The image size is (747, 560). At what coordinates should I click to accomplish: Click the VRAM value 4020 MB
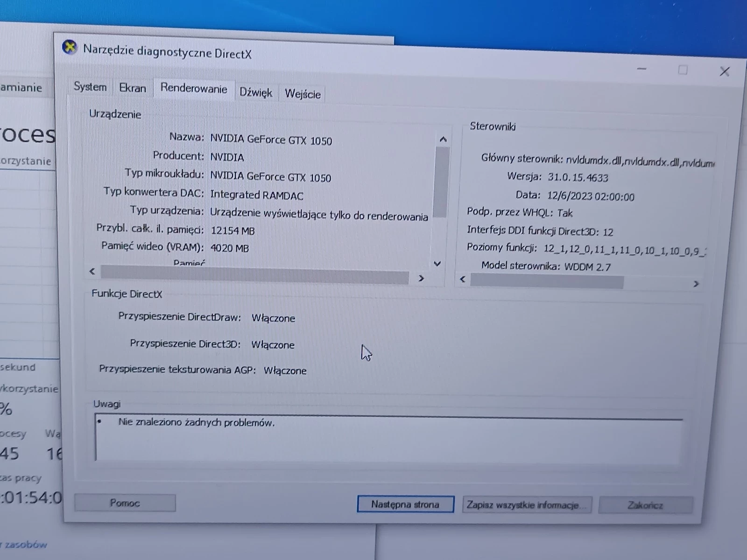230,248
